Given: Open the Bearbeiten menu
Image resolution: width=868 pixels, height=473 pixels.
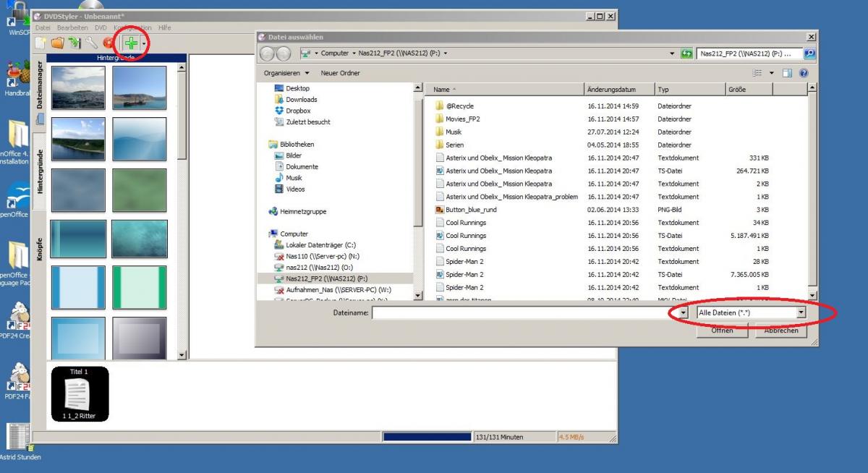Looking at the screenshot, I should click(72, 27).
